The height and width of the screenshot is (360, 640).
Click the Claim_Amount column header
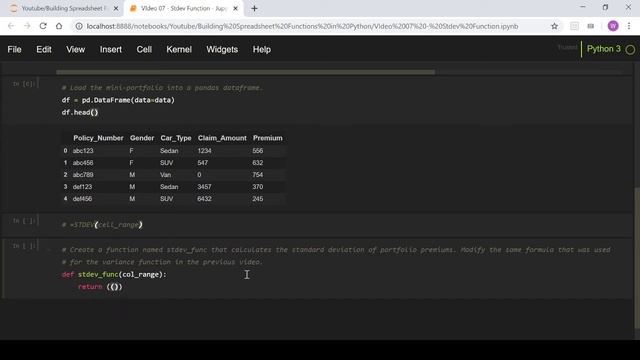(x=222, y=138)
